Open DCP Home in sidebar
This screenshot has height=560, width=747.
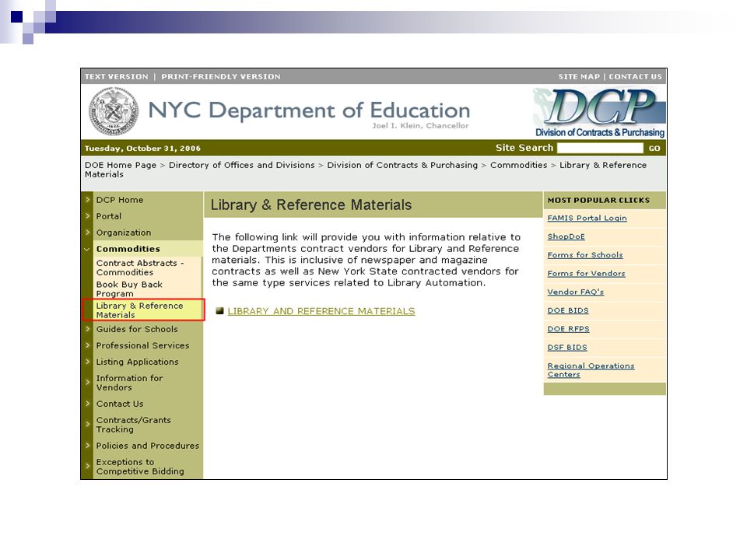(x=120, y=200)
